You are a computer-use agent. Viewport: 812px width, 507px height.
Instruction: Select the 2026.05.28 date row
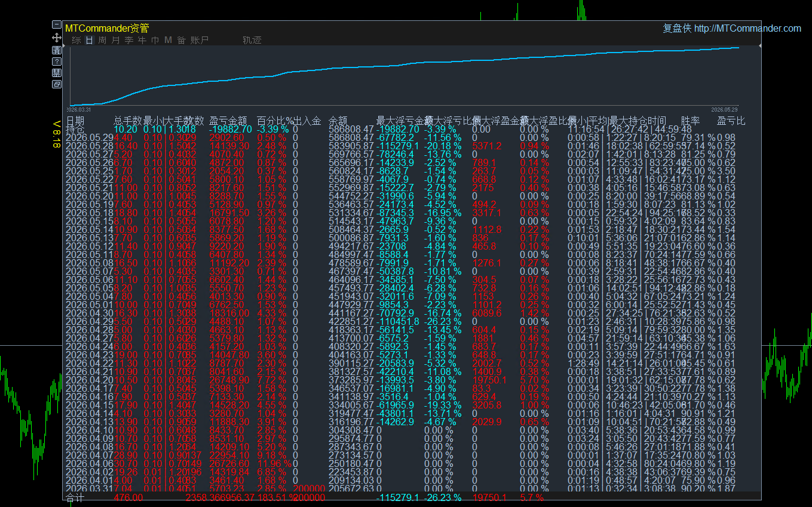coord(89,146)
